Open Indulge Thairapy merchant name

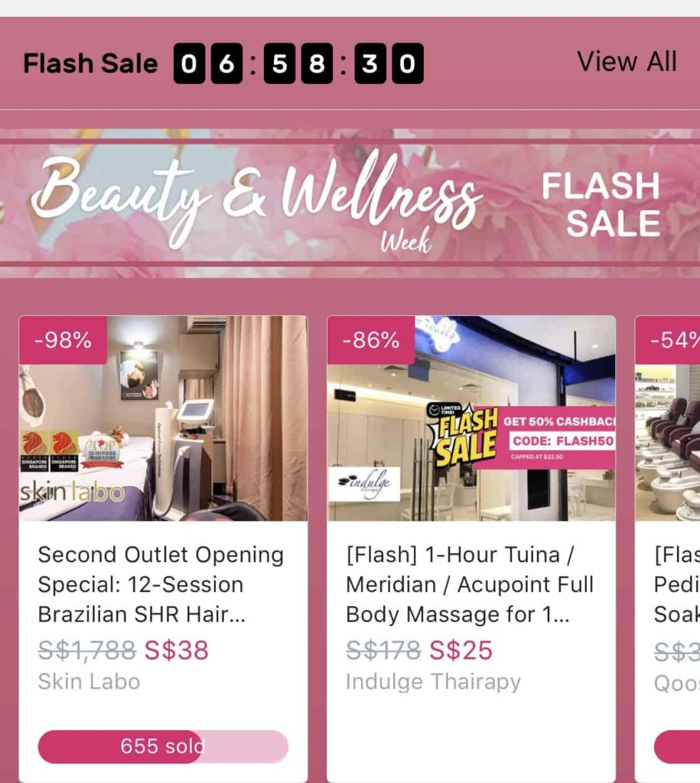pyautogui.click(x=433, y=681)
